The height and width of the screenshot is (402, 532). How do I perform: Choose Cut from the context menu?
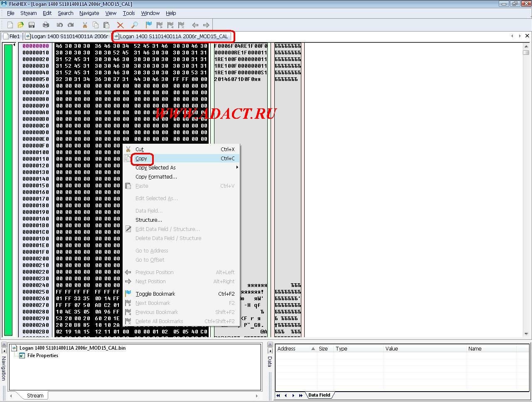tap(182, 150)
